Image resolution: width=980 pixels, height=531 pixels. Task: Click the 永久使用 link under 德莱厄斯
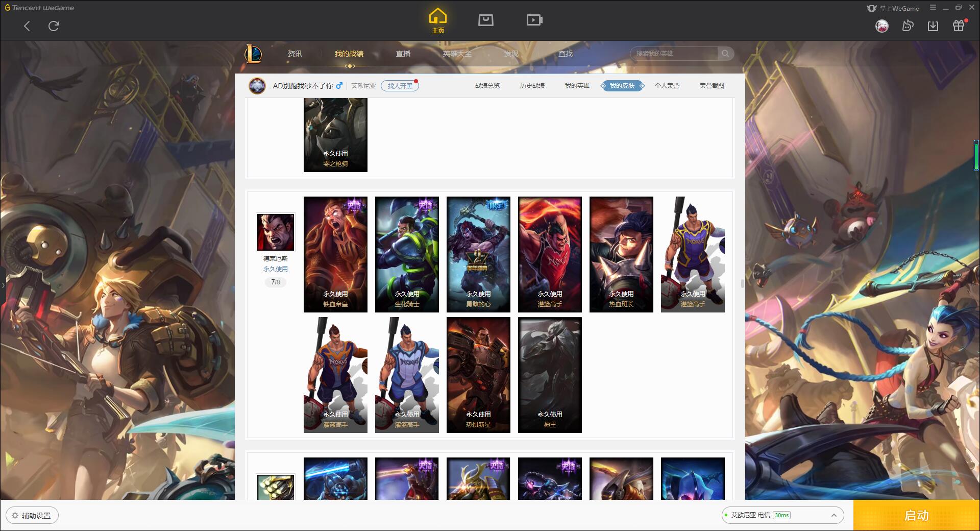pyautogui.click(x=276, y=269)
